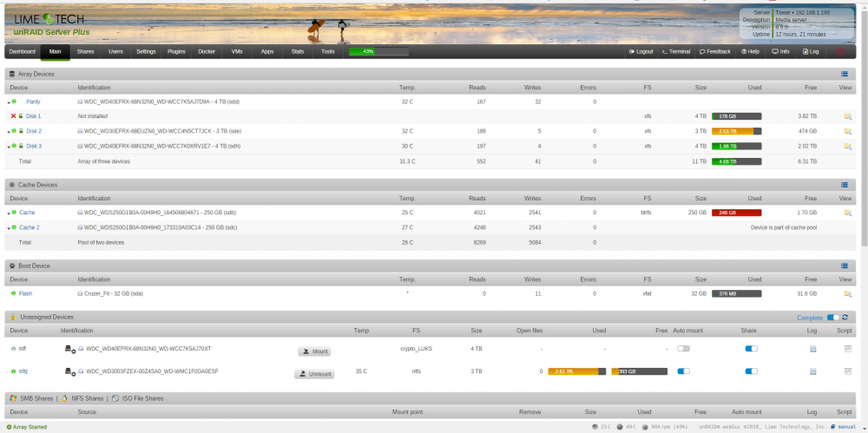Open Cache disk browse View icon
The width and height of the screenshot is (868, 433).
click(x=847, y=213)
